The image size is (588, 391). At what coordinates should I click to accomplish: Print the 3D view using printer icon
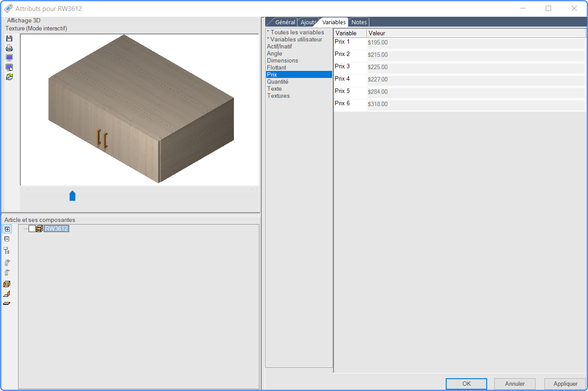9,48
